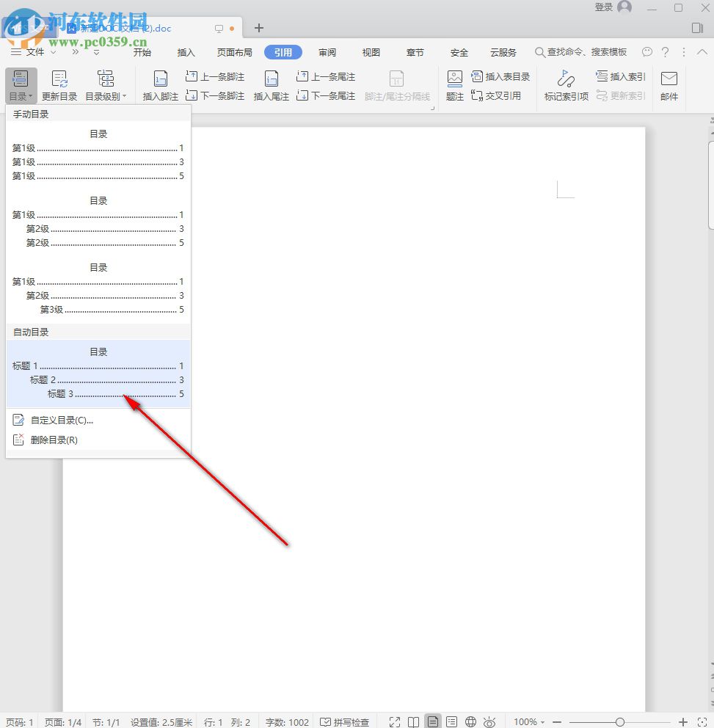Click the 更新目录 update TOC icon
714x728 pixels.
59,85
